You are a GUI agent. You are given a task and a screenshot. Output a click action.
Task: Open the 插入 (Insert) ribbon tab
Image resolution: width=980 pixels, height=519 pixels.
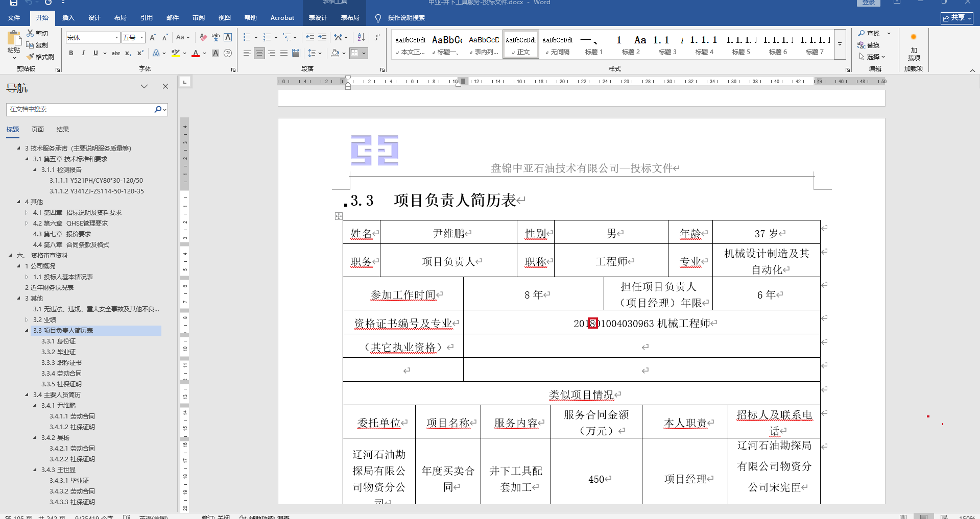68,18
